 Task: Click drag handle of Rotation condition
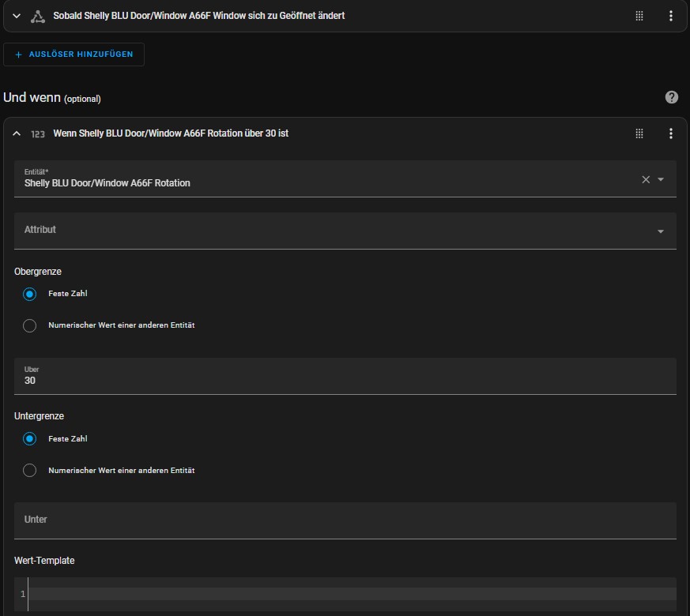[639, 133]
